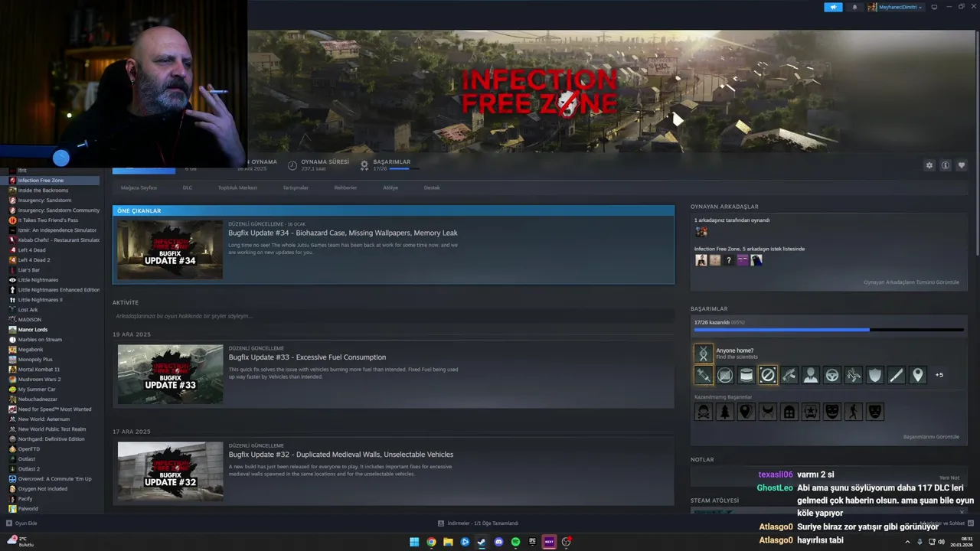Screen dimensions: 980x551
Task: Open the DLC tab
Action: pyautogui.click(x=188, y=187)
